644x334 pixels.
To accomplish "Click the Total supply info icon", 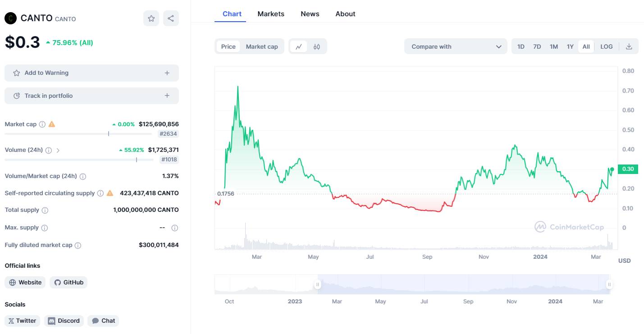I will tap(45, 210).
